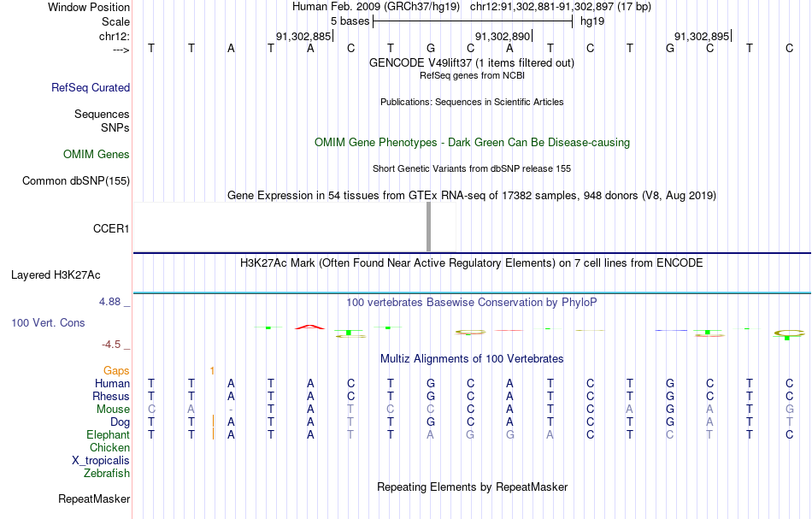This screenshot has height=519, width=812.
Task: Click the -4.5 PhyloP lower scale value
Action: coord(111,345)
